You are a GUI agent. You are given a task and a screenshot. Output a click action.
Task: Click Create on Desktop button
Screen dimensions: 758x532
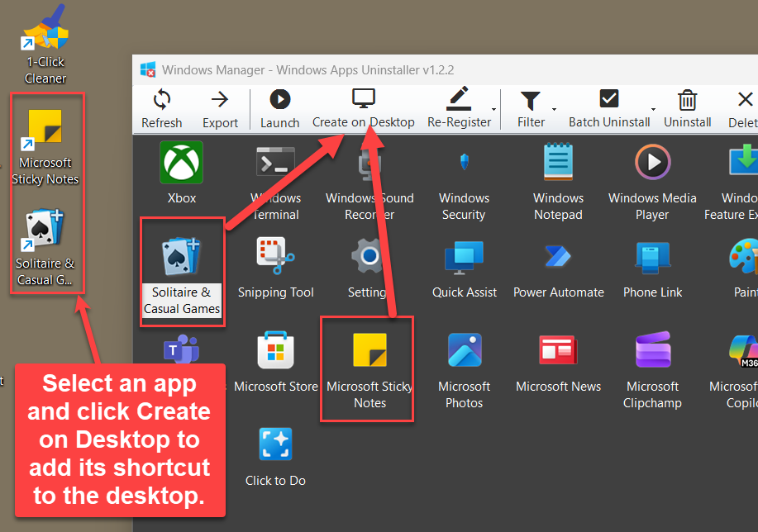(363, 109)
